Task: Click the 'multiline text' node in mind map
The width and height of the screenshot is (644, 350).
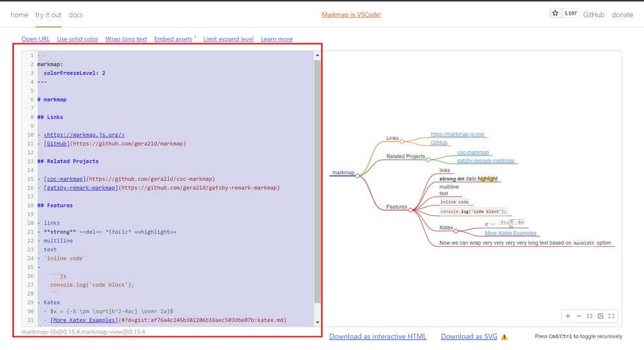Action: tap(449, 190)
